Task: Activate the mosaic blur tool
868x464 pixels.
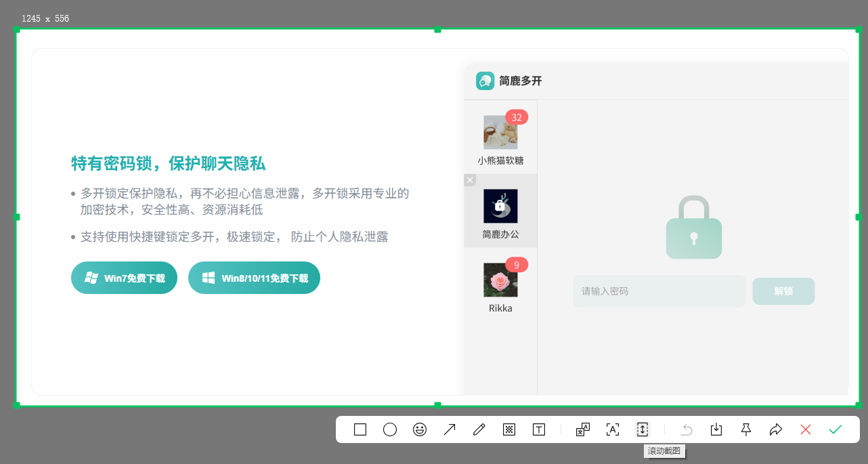Action: [508, 429]
